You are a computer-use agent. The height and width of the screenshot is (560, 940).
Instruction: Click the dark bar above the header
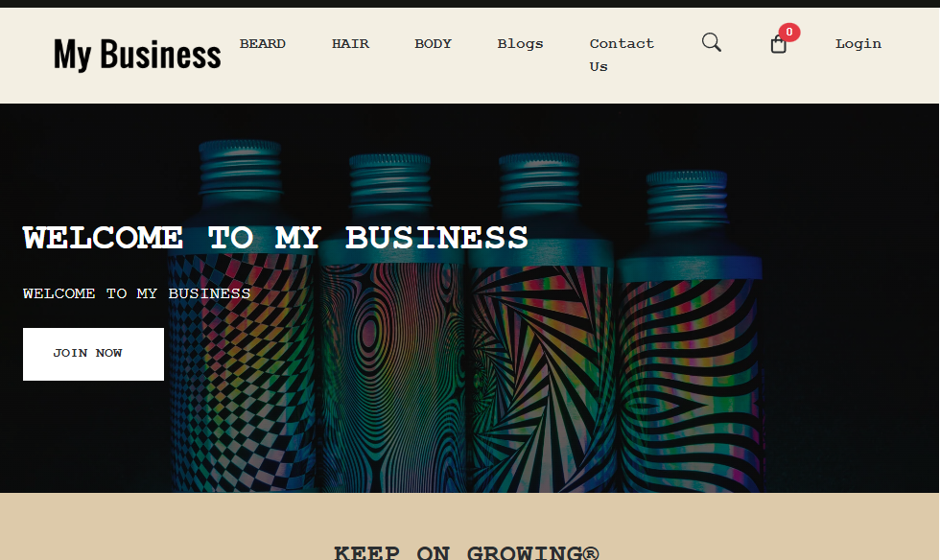point(470,4)
